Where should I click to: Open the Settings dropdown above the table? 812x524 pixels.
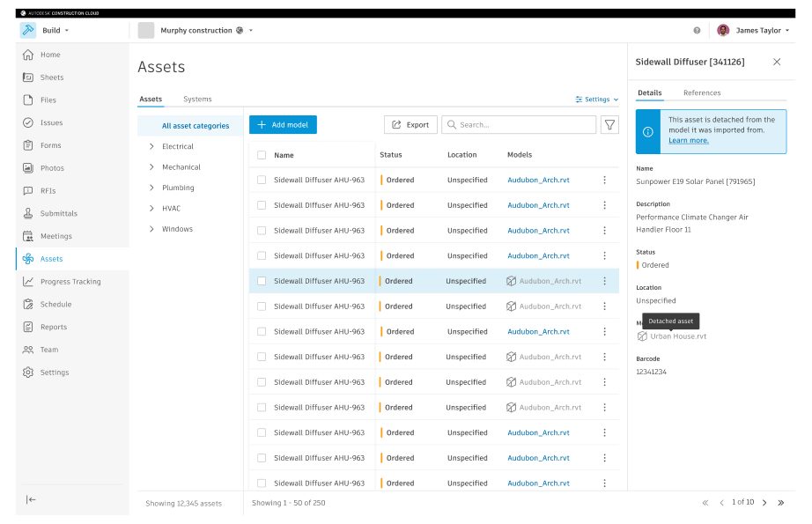tap(596, 100)
